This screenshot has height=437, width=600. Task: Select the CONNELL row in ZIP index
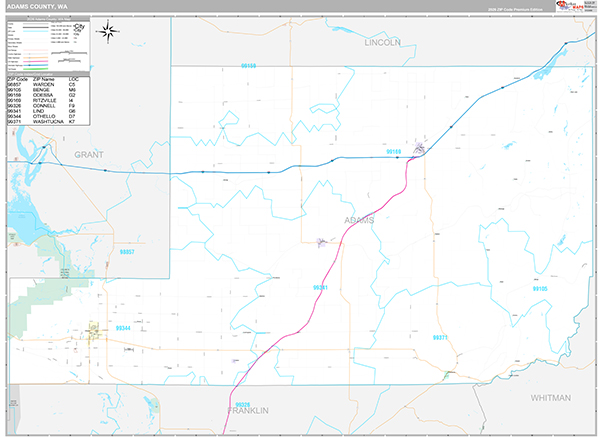pyautogui.click(x=48, y=106)
